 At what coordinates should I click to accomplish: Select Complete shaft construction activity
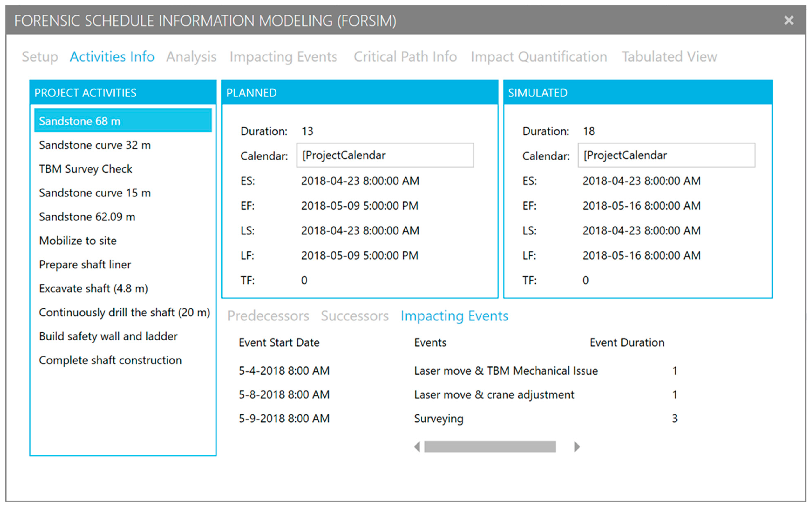coord(110,360)
